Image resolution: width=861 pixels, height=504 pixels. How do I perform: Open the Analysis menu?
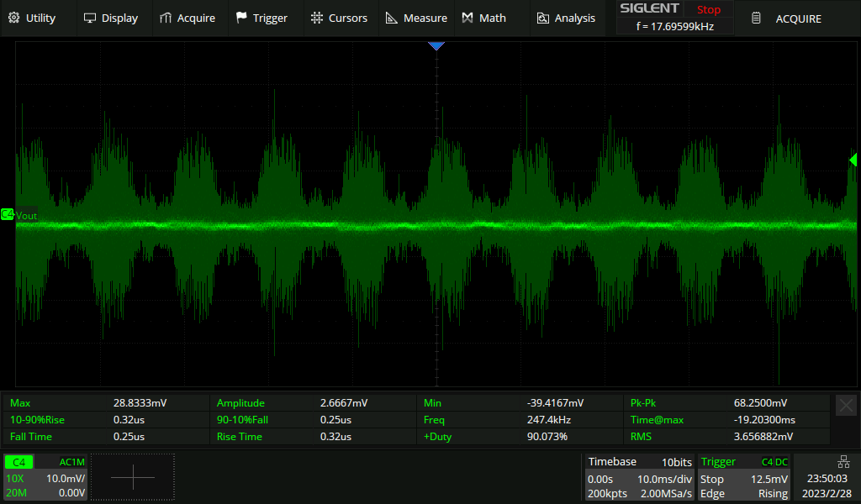tap(566, 18)
